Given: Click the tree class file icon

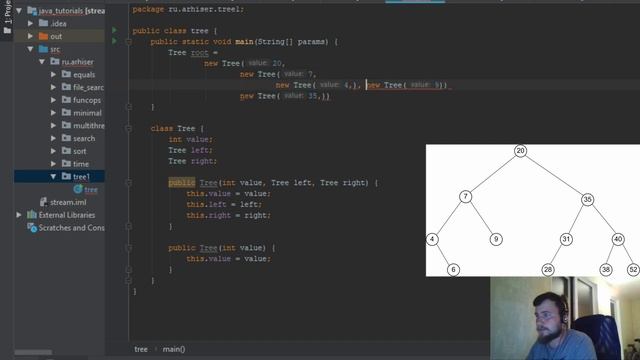Looking at the screenshot, I should click(78, 189).
